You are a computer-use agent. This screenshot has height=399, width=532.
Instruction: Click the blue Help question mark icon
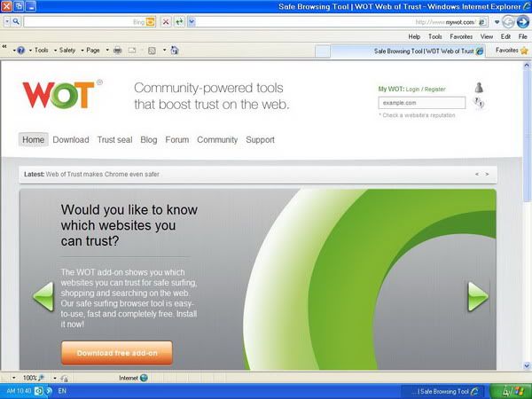21,51
